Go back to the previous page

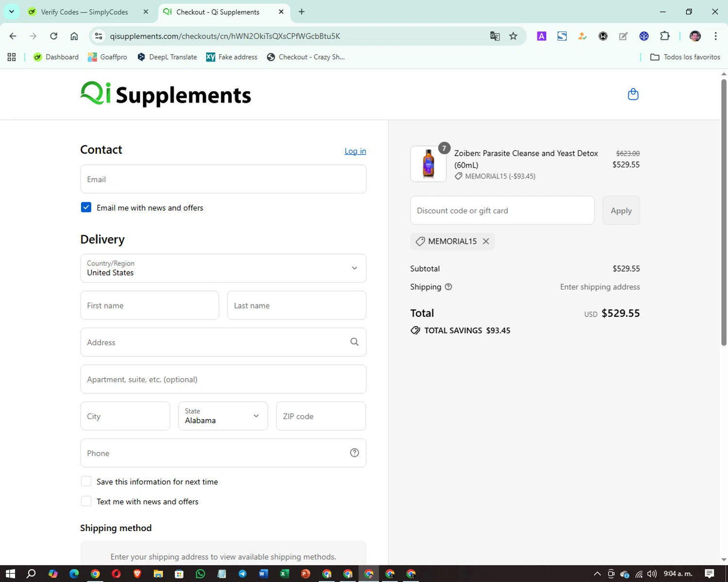(13, 36)
